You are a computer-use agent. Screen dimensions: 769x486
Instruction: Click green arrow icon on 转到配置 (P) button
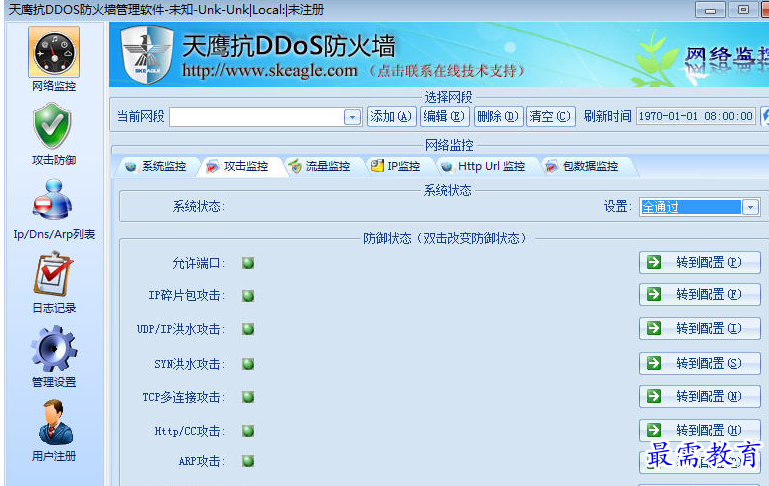654,262
